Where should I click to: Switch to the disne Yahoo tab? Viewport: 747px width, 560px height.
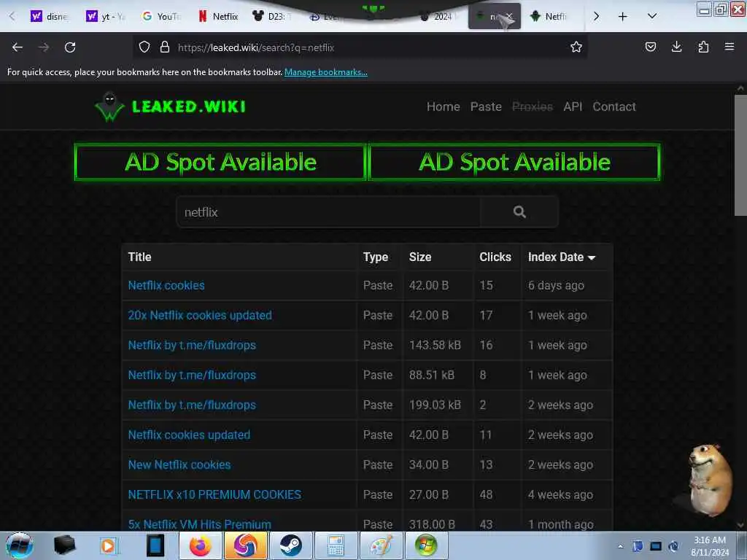click(49, 17)
